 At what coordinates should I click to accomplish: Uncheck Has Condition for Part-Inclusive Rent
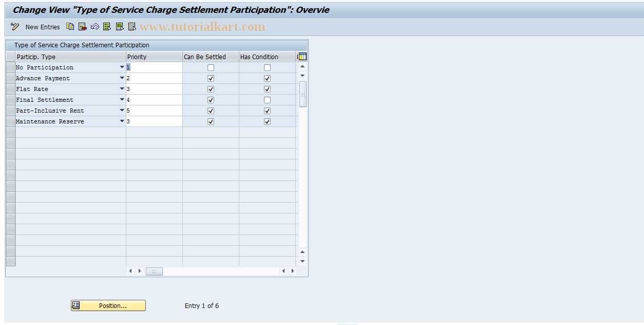pos(267,111)
